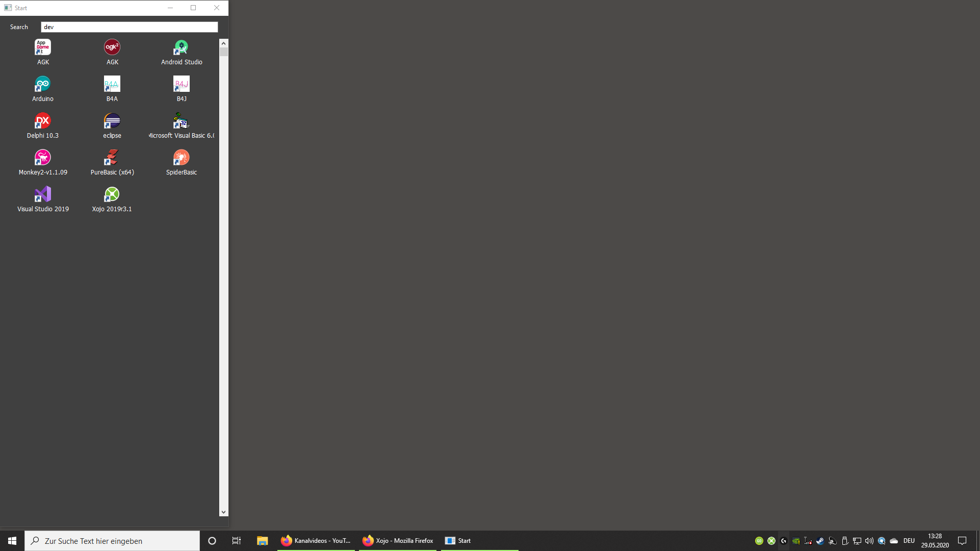Maximize the Start window

[x=193, y=8]
